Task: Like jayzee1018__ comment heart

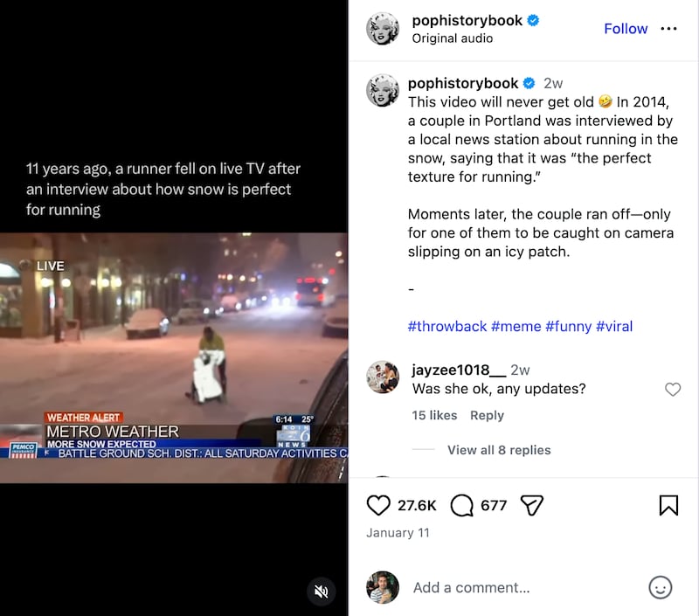Action: click(673, 389)
